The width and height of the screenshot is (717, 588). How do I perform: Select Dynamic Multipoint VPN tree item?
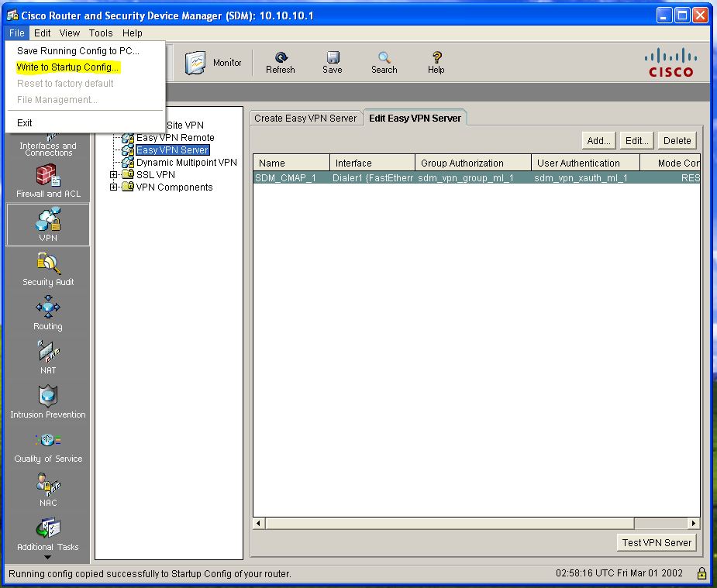(187, 162)
